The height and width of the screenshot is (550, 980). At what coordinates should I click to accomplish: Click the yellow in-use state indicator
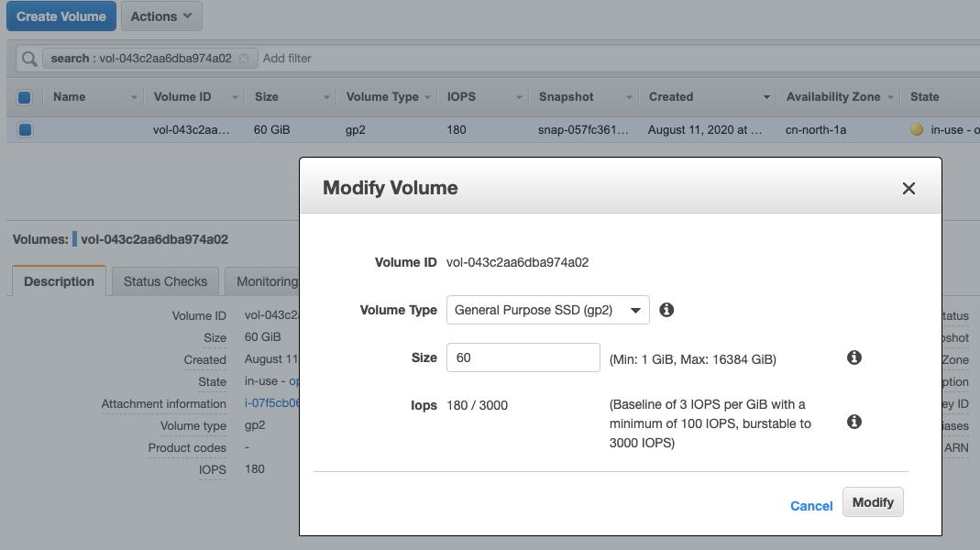[917, 129]
